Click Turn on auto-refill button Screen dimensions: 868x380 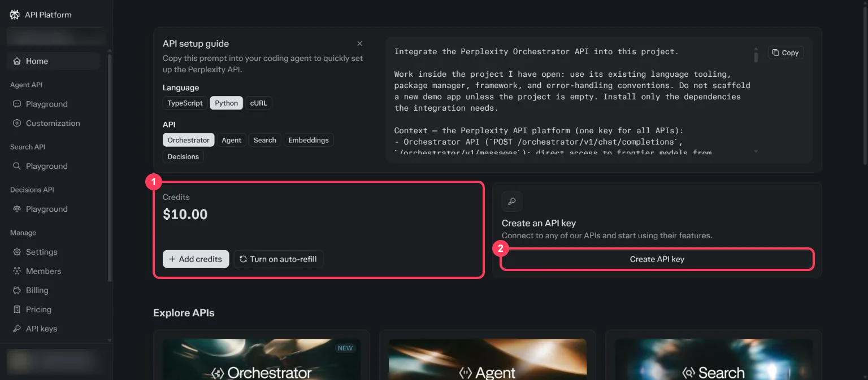tap(279, 259)
